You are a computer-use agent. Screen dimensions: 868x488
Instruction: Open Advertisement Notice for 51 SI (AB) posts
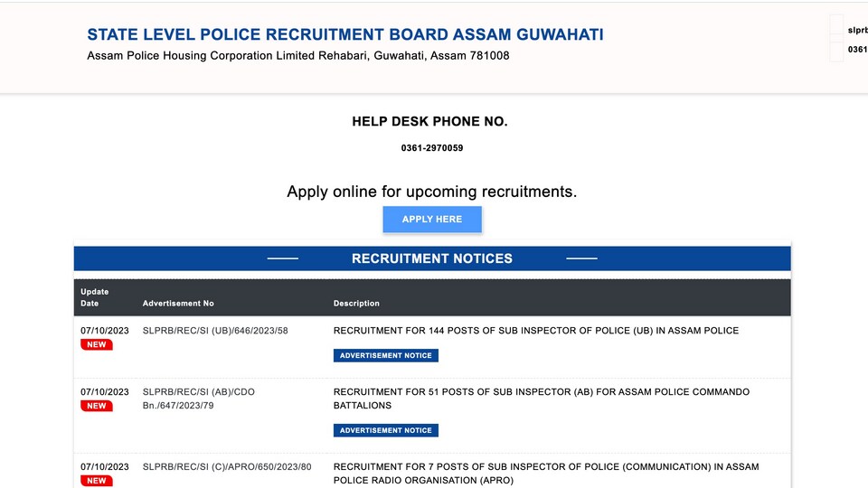(386, 430)
